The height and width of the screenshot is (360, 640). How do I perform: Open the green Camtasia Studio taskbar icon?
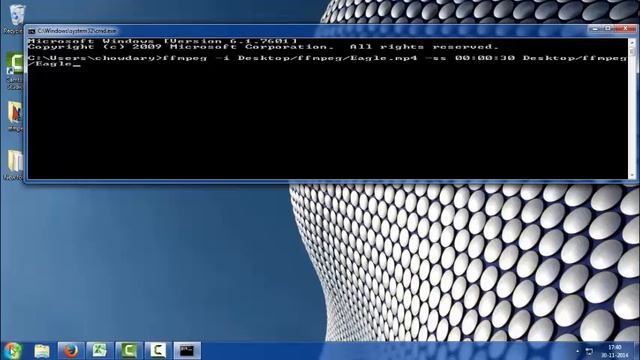(x=129, y=351)
